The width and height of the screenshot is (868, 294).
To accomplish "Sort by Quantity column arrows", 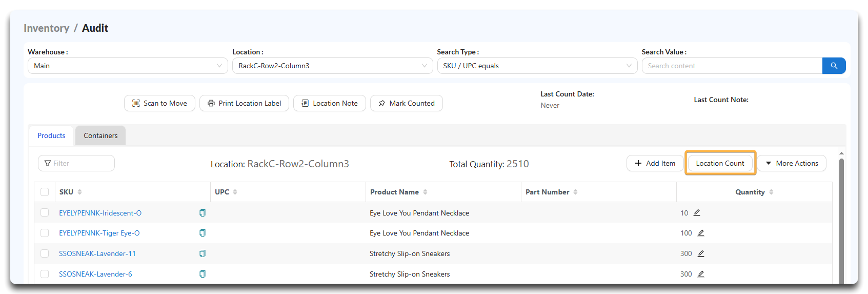I will 771,192.
